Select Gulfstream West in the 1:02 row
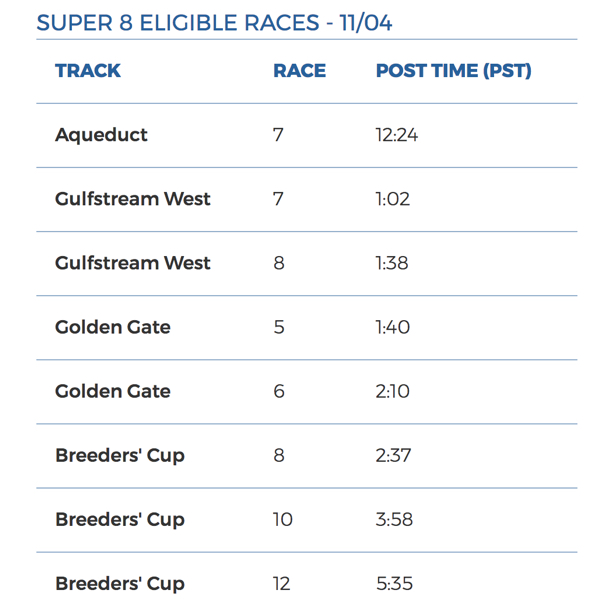 [x=133, y=199]
